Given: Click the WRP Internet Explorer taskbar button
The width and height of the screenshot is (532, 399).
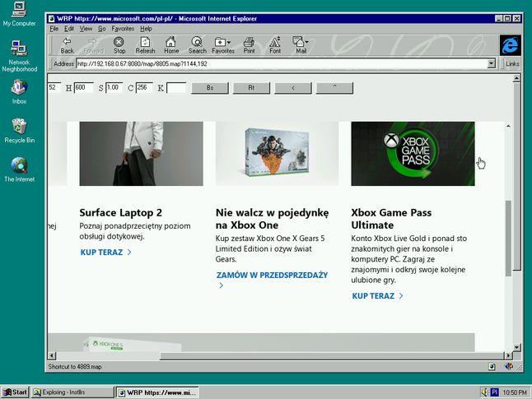Looking at the screenshot, I should point(157,392).
